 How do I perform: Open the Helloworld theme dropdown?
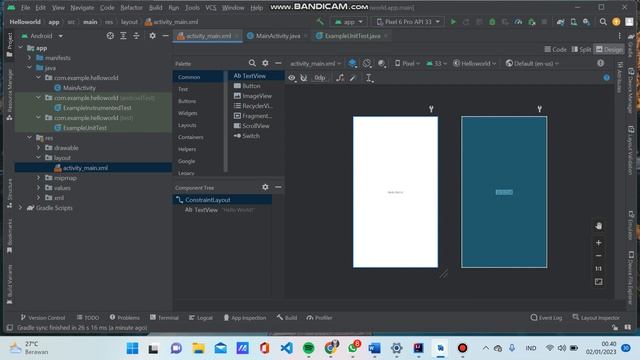pos(475,63)
